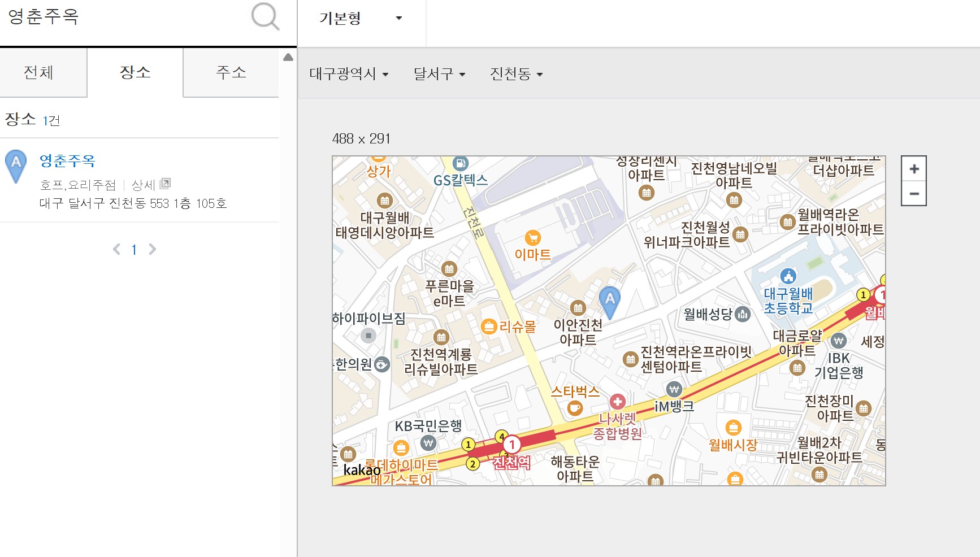Image resolution: width=980 pixels, height=557 pixels.
Task: Click the 이안진천 아파트 building icon
Action: tap(578, 308)
